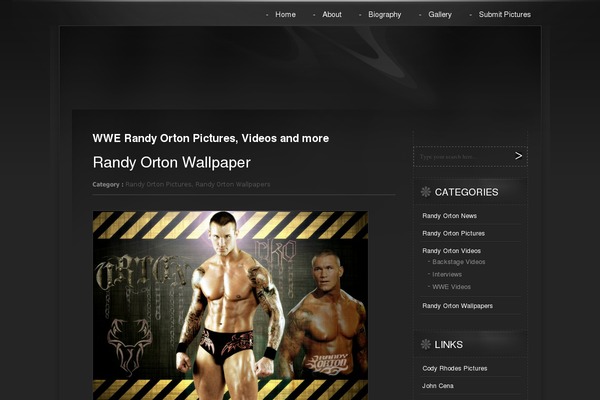Open the Biography page

point(385,15)
